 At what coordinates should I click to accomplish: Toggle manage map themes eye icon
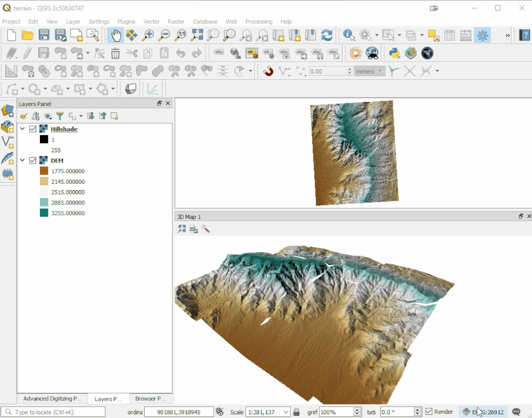point(48,116)
